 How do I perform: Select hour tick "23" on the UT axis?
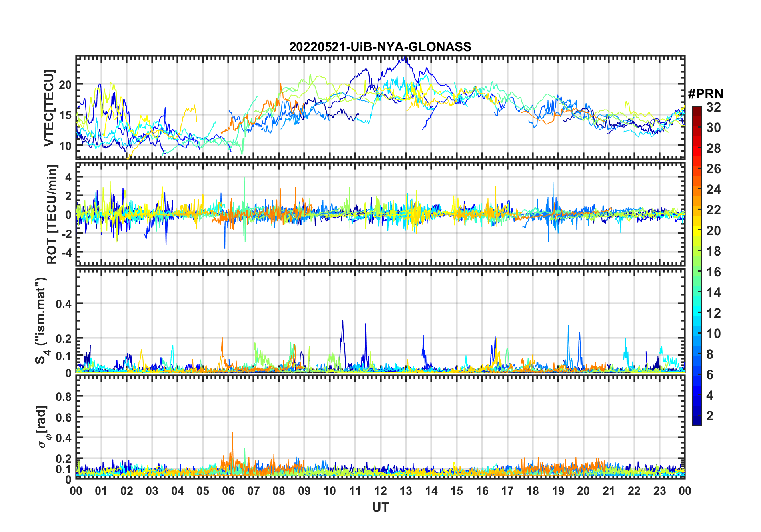[x=659, y=491]
